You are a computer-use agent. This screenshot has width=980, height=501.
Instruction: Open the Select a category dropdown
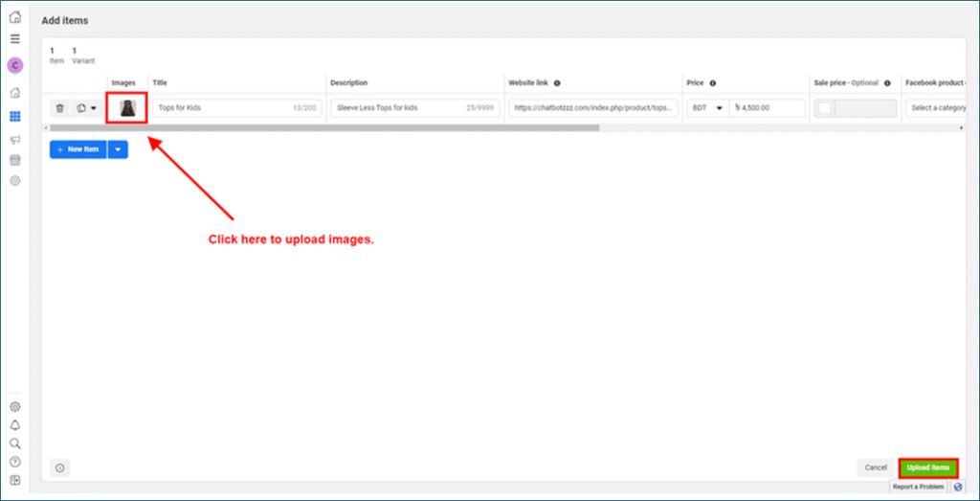click(937, 108)
